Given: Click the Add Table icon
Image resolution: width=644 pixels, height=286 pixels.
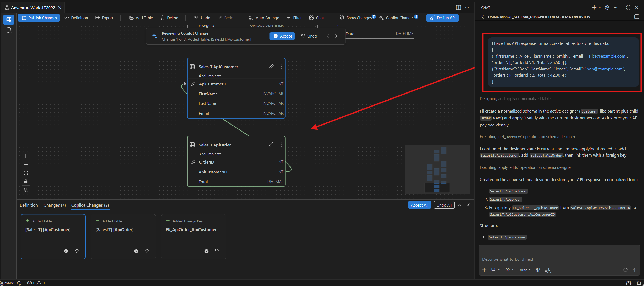Looking at the screenshot, I should point(131,18).
